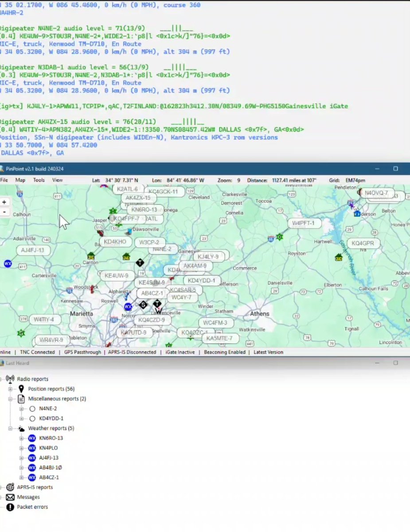Click the Packet errors exclamation icon
The image size is (410, 532).
point(10,507)
